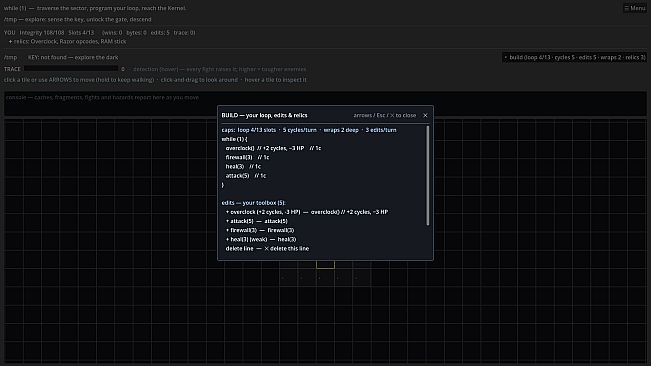This screenshot has width=651, height=366.
Task: Select the heal(3) line in the loop
Action: 243,166
